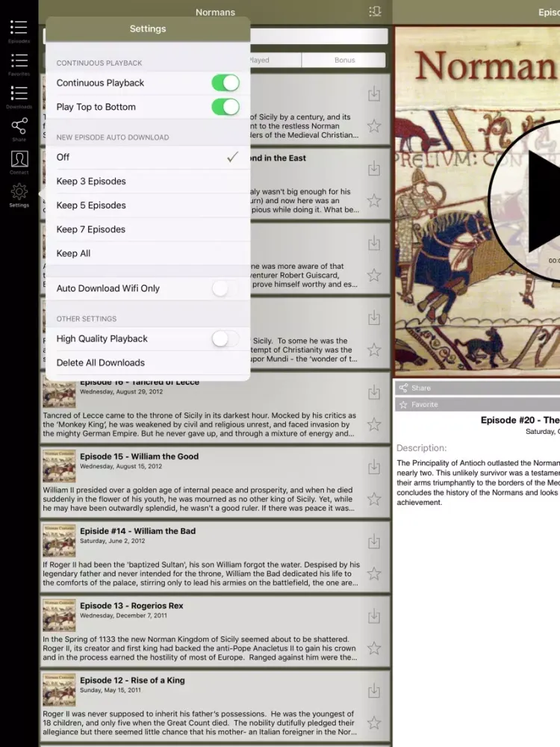
Task: Select Keep 7 Episodes option
Action: (x=148, y=229)
